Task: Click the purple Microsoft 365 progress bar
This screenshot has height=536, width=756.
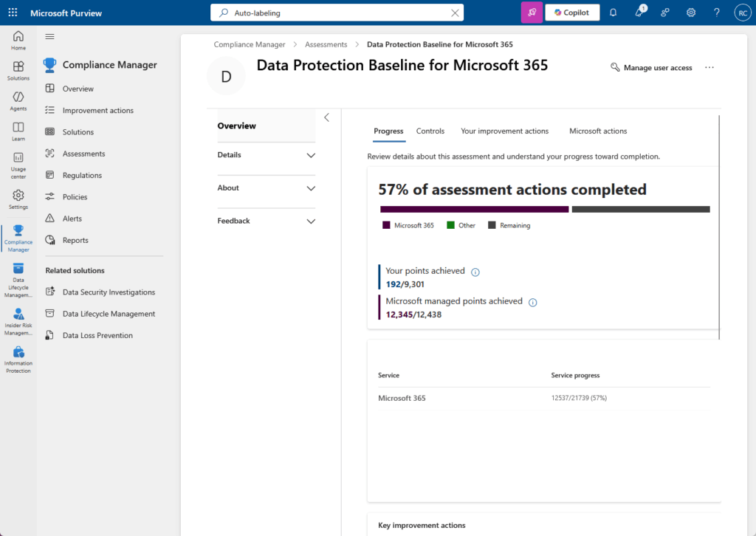Action: click(x=475, y=209)
